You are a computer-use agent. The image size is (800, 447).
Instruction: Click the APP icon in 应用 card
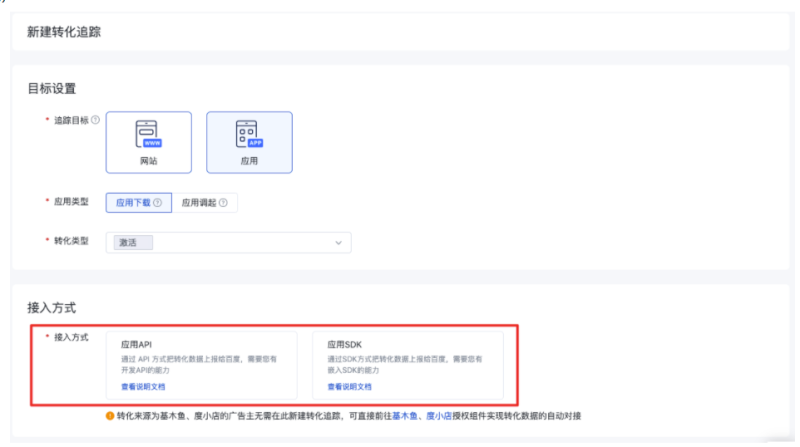point(249,134)
